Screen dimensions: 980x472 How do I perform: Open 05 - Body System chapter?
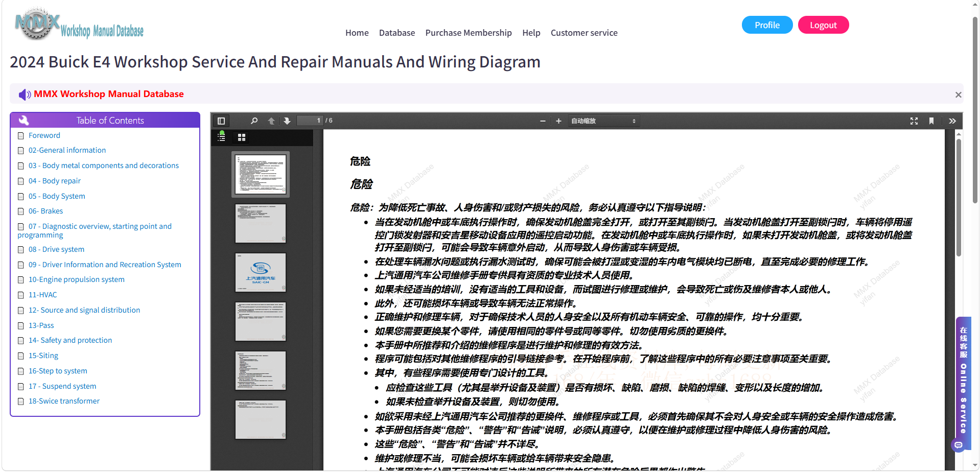click(x=57, y=196)
